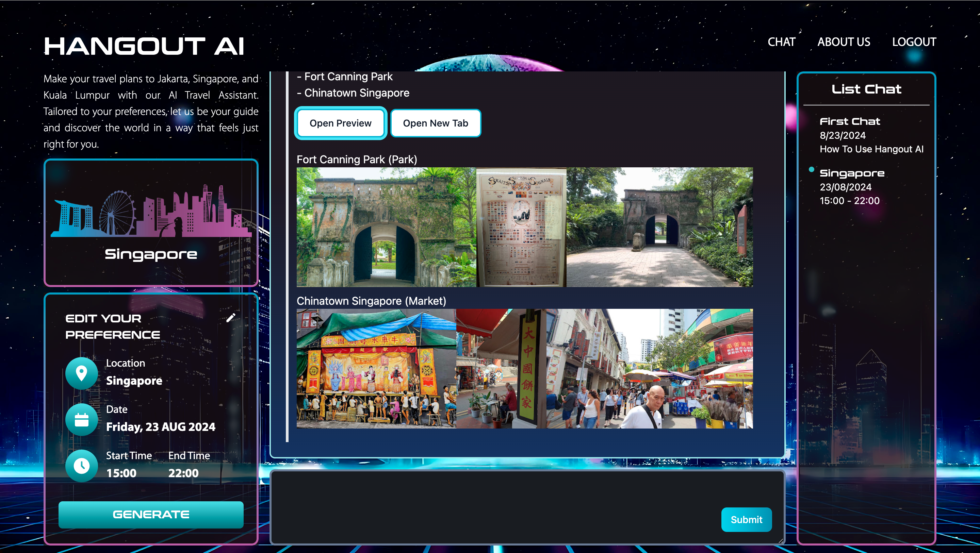Screen dimensions: 980x553
Task: Click the clock time icon
Action: coord(81,466)
